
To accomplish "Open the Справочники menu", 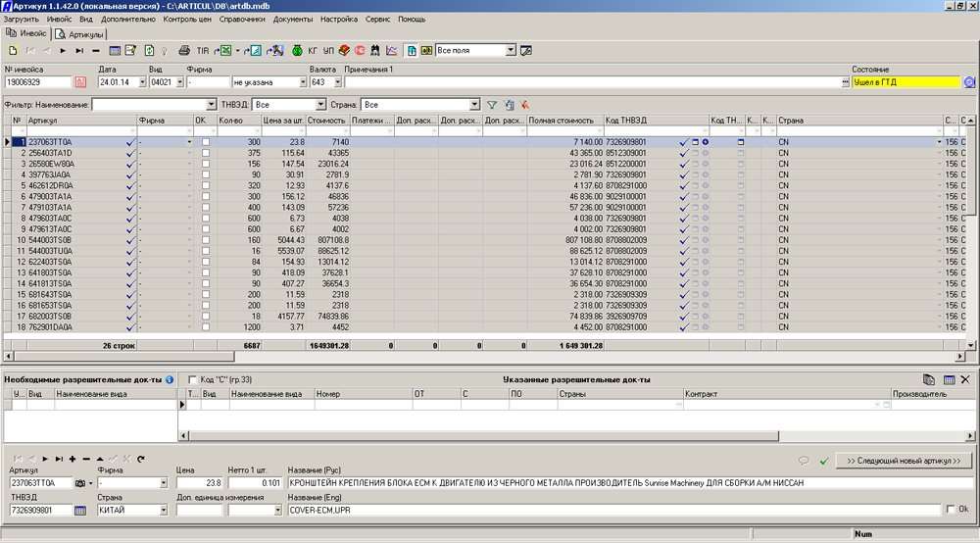I will coord(242,20).
